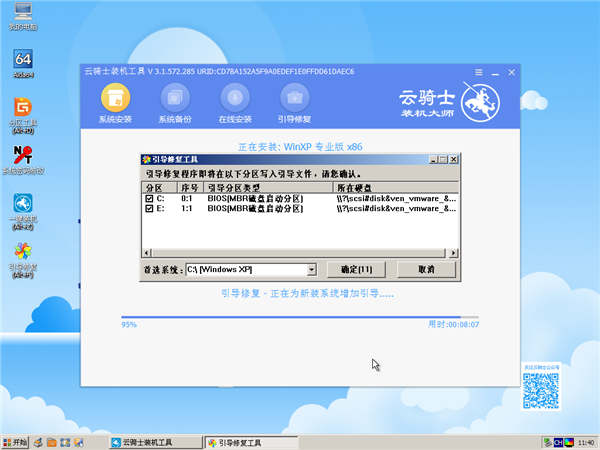
Task: Close the 引导修复工具 dialog
Action: click(453, 159)
